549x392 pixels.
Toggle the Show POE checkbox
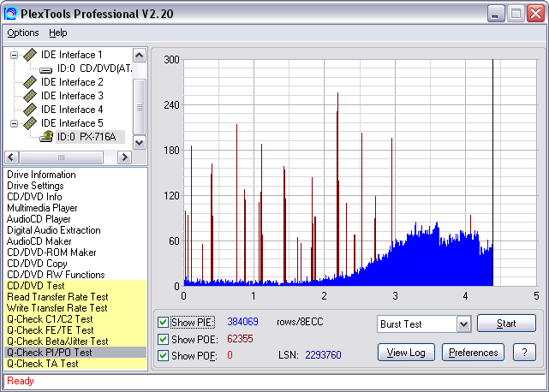(x=163, y=339)
